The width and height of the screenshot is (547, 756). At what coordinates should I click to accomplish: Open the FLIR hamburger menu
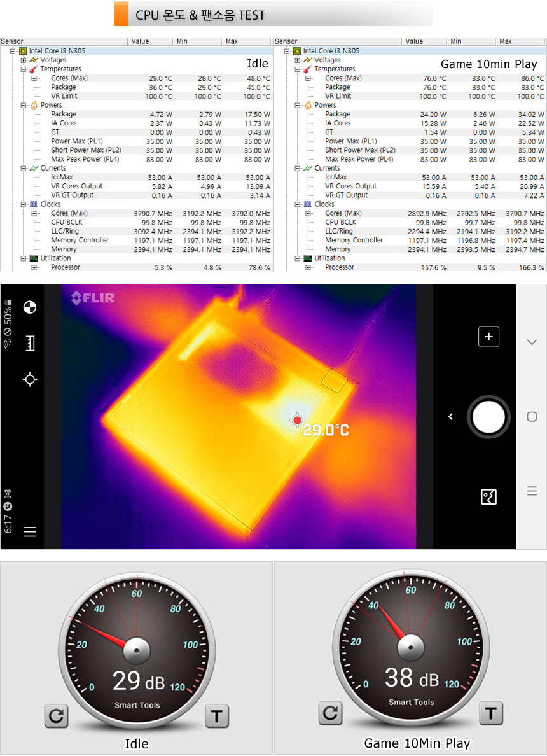coord(29,532)
